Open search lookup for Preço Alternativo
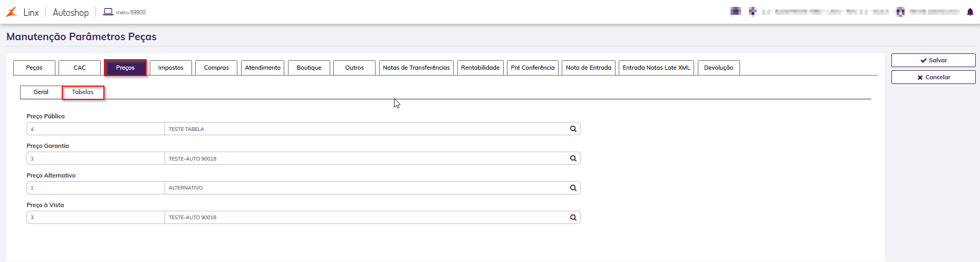 573,188
